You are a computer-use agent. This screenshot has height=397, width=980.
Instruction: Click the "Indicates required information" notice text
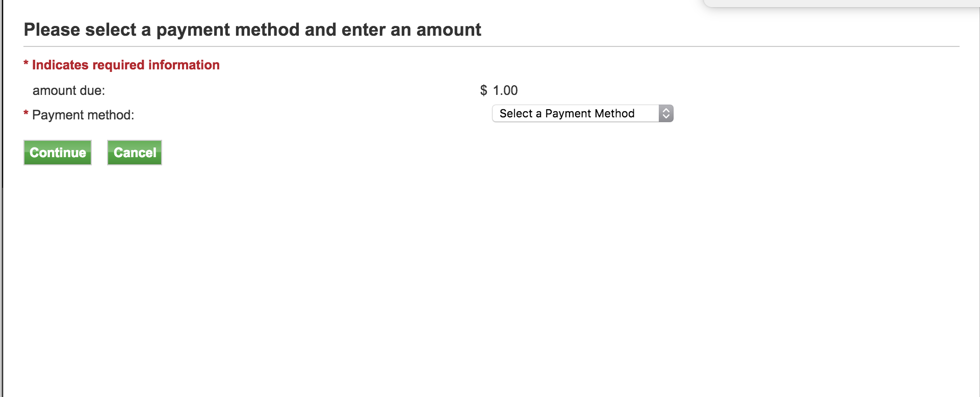(x=125, y=65)
